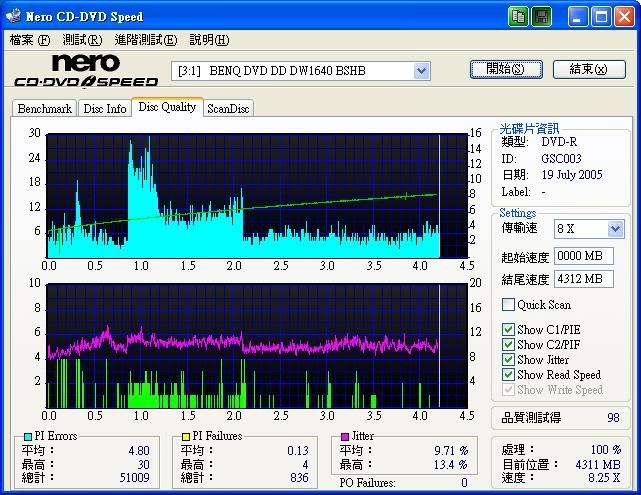
Task: Switch to the Benchmark tab
Action: pyautogui.click(x=45, y=109)
